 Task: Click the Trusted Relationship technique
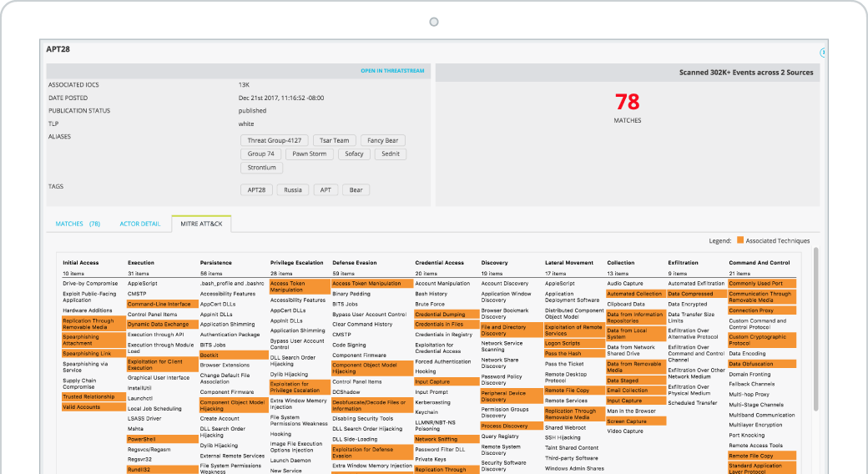[x=93, y=396]
